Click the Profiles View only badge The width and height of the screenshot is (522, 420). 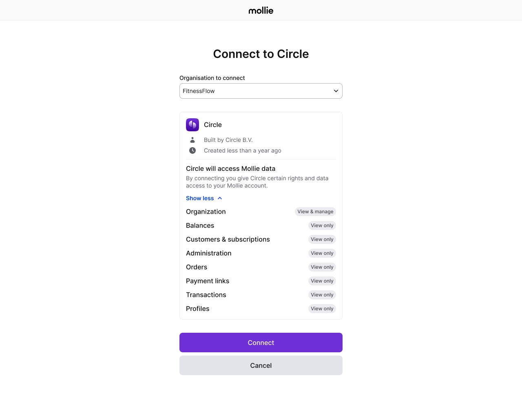pos(322,309)
